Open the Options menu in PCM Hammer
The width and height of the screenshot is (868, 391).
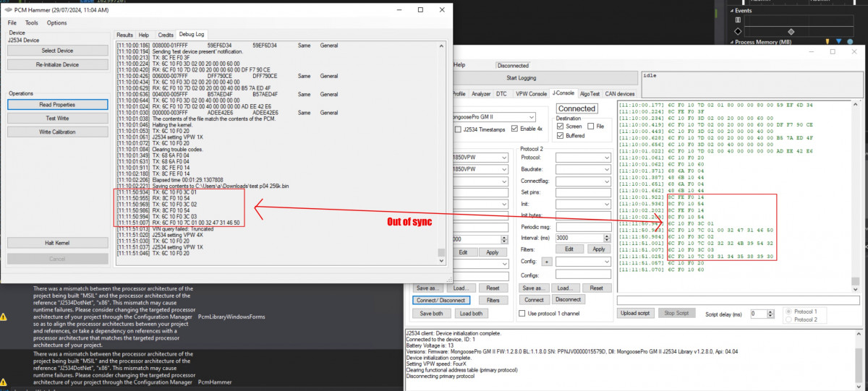pyautogui.click(x=56, y=23)
